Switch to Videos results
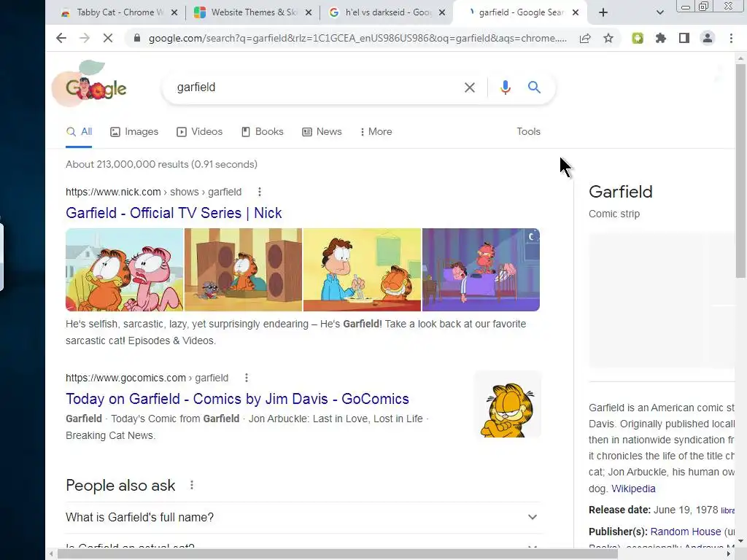The height and width of the screenshot is (560, 747). pyautogui.click(x=200, y=132)
